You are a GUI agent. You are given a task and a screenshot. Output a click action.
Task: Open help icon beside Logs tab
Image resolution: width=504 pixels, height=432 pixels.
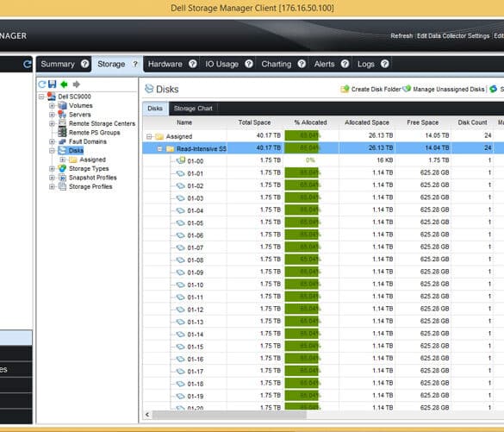coord(385,64)
